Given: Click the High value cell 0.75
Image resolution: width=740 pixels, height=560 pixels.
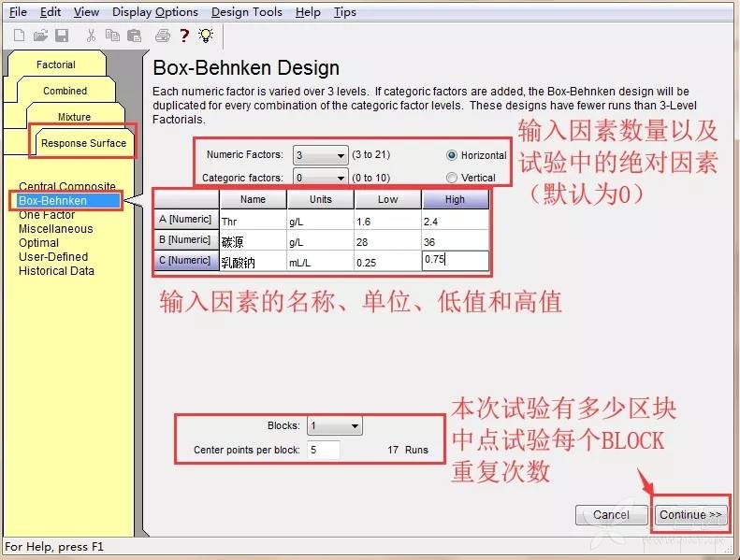Looking at the screenshot, I should [455, 260].
